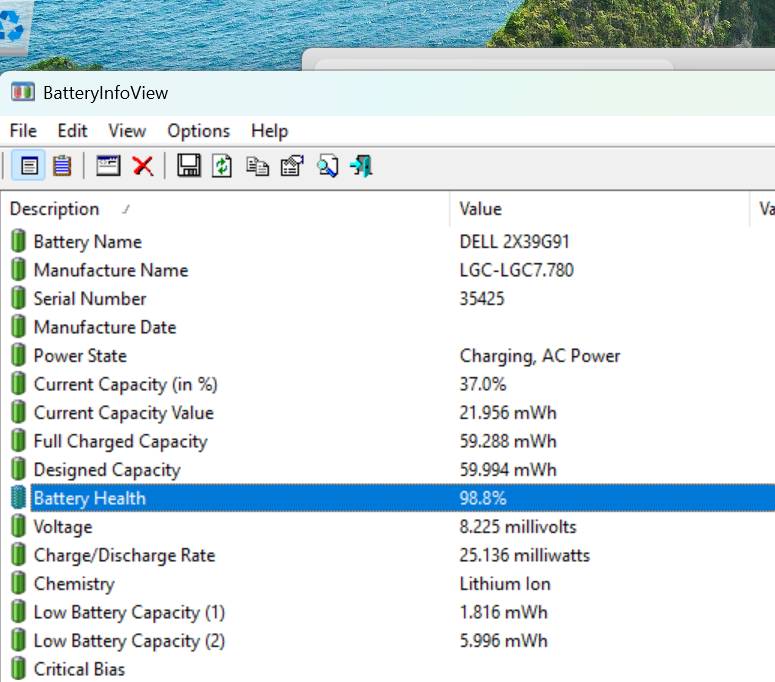The height and width of the screenshot is (682, 775).
Task: Click the battery icon beside Voltage
Action: pyautogui.click(x=18, y=526)
